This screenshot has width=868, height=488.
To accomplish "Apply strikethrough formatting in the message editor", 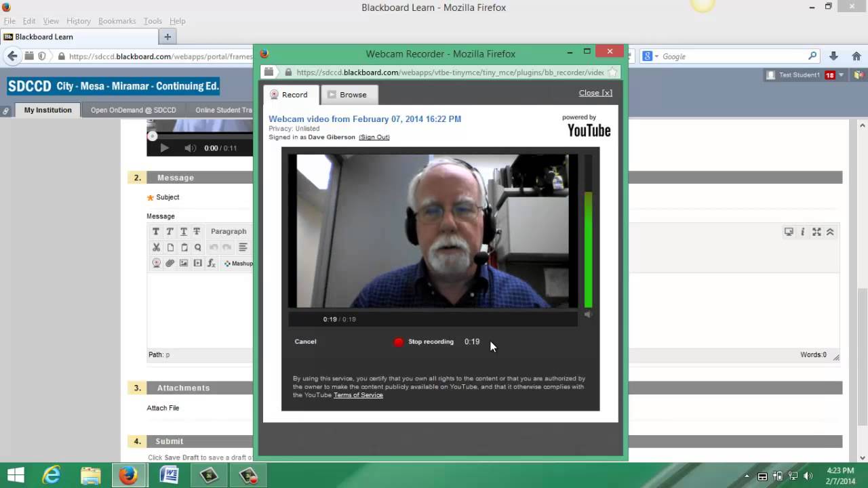I will pyautogui.click(x=197, y=231).
